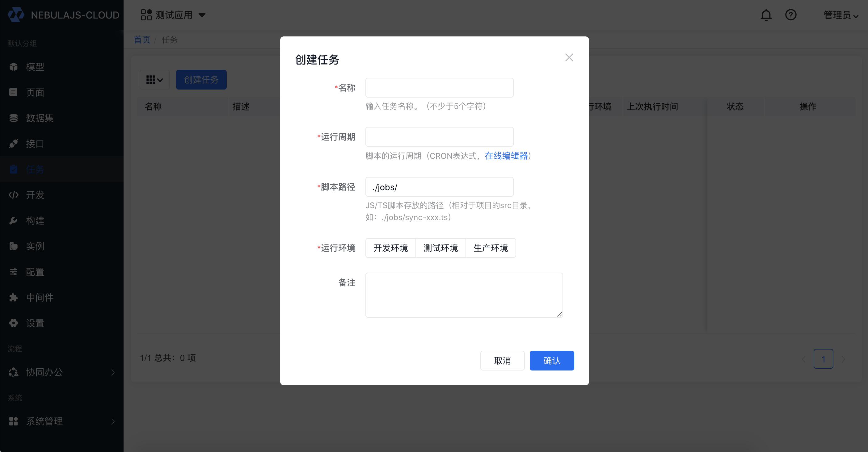868x452 pixels.
Task: Open the 在线编辑器 CRON link
Action: point(506,156)
